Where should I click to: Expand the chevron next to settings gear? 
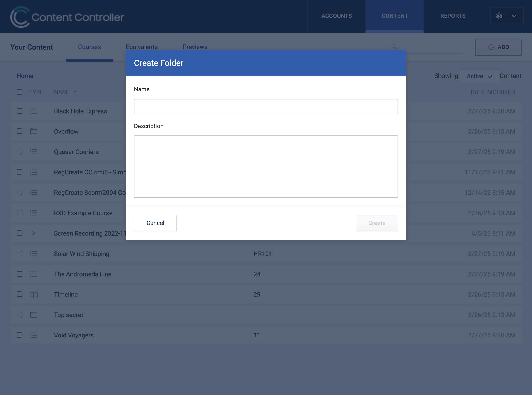pyautogui.click(x=514, y=16)
